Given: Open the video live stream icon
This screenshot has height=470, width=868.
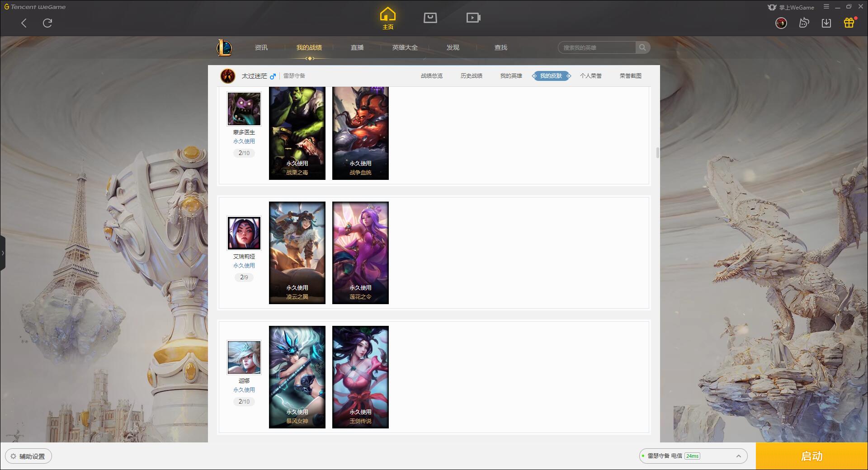Looking at the screenshot, I should [473, 18].
